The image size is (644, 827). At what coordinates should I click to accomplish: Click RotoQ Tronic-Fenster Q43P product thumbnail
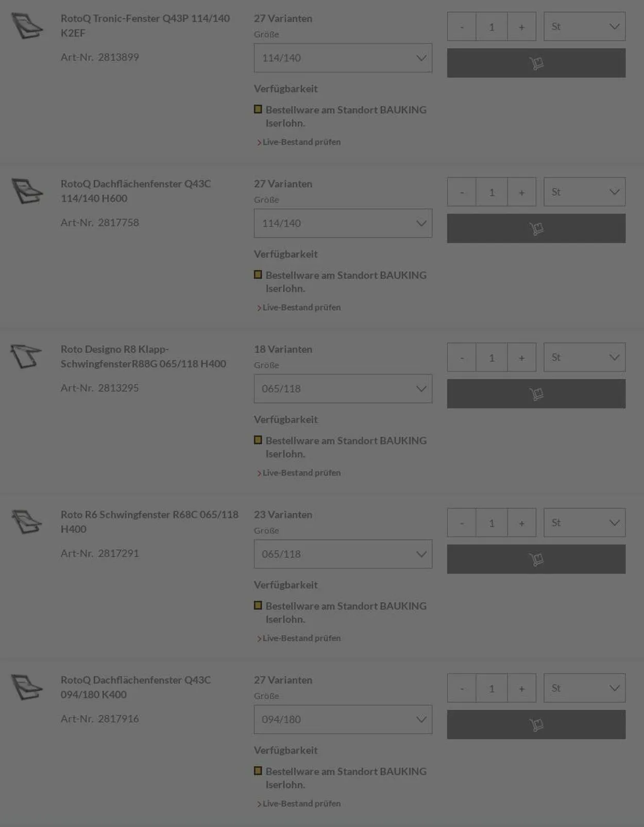[27, 26]
